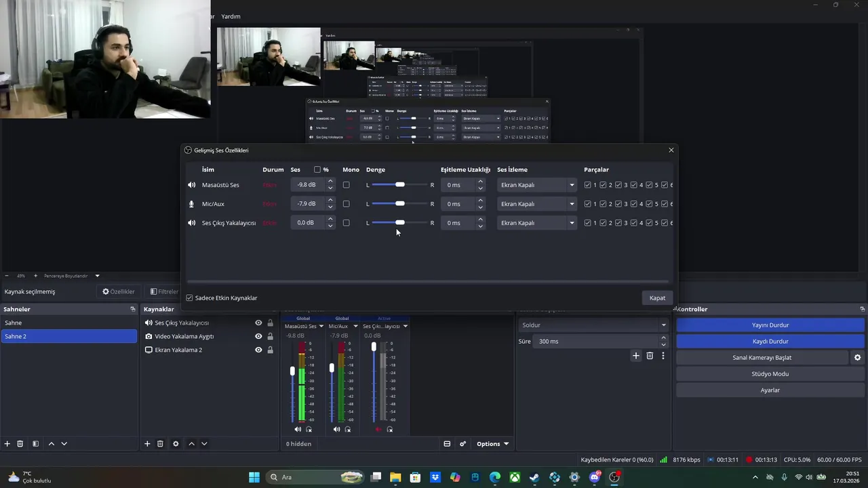The image size is (868, 488).
Task: Open Ses İzleme dropdown for Masaüstü Ses
Action: pos(536,185)
